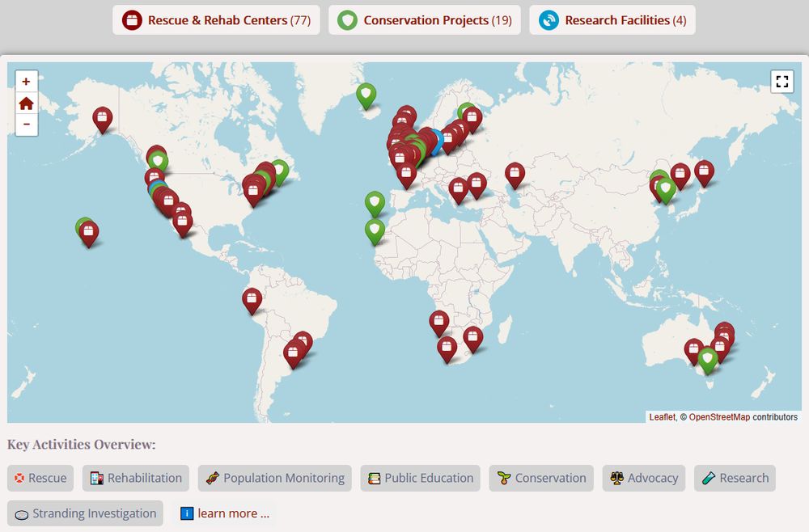The height and width of the screenshot is (532, 809).
Task: Open fullscreen view of the map
Action: coord(781,81)
